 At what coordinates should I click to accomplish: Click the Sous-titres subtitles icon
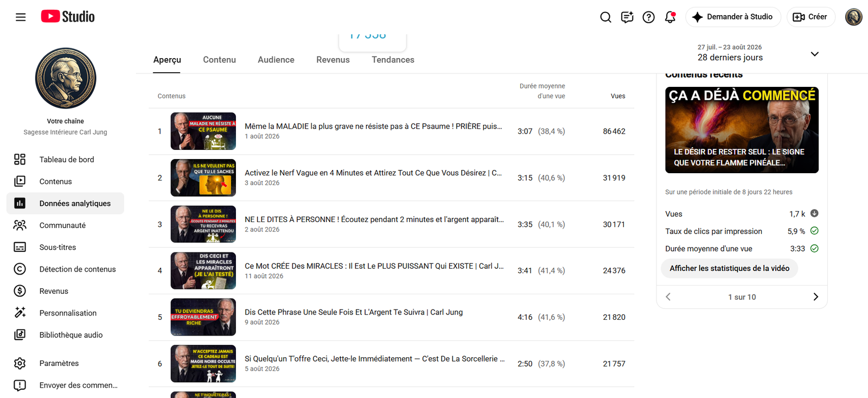20,247
